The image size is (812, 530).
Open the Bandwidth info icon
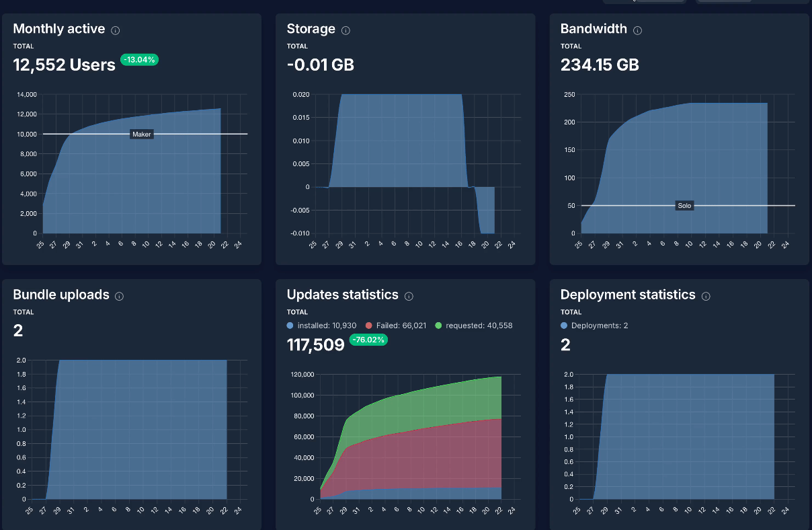point(637,30)
